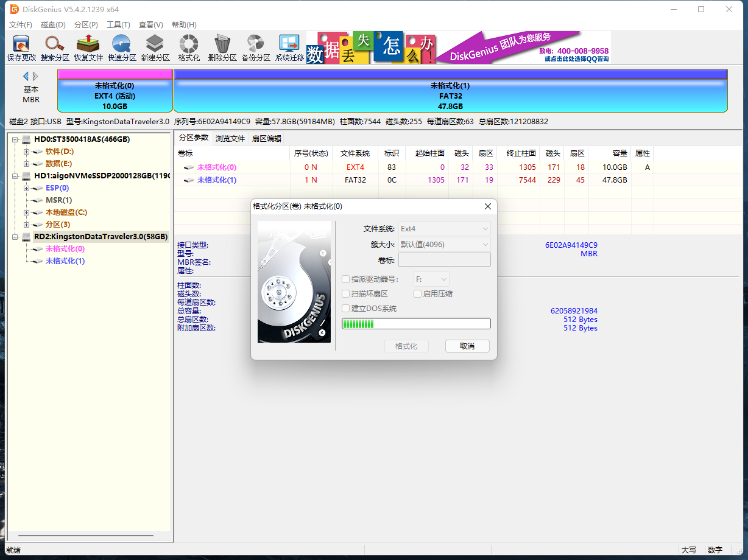Image resolution: width=748 pixels, height=560 pixels.
Task: Click the green formatting progress bar
Action: pos(416,324)
